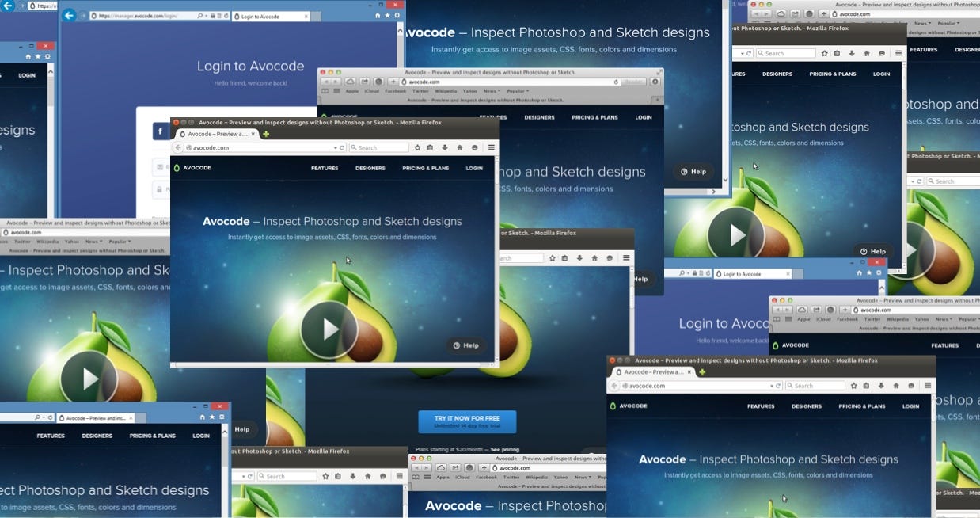Open URL history dropdown in lower-right Firefox window
Screen dimensions: 980x518
click(x=773, y=386)
